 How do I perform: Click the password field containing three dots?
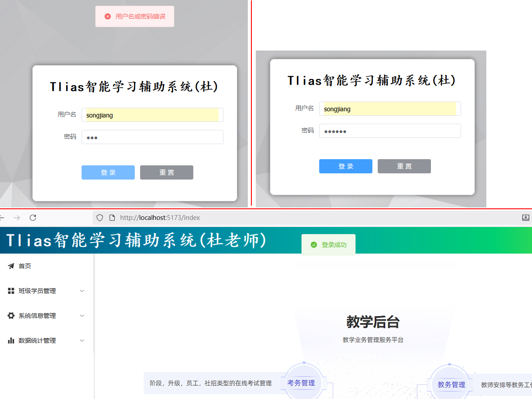pyautogui.click(x=153, y=137)
